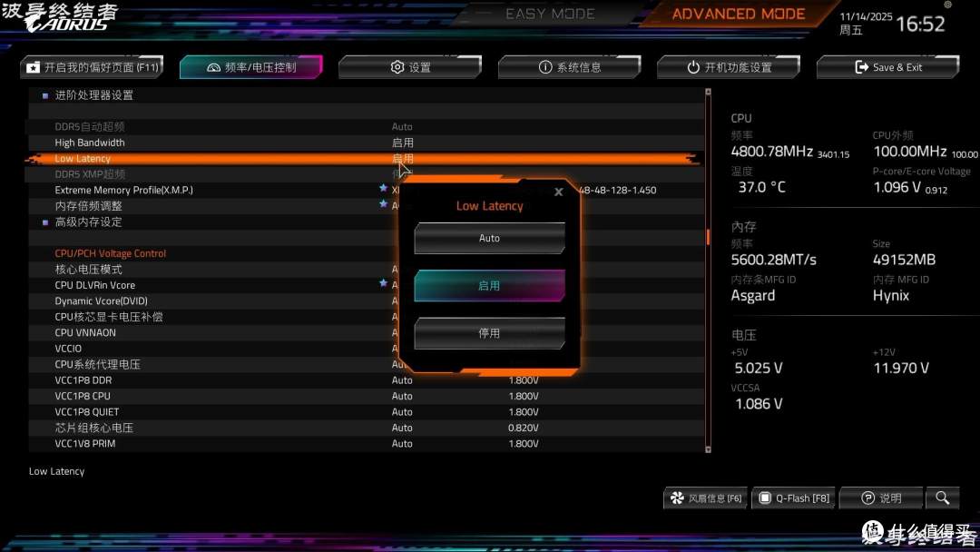Image resolution: width=980 pixels, height=552 pixels.
Task: Click the 37.0 °C temperature reading
Action: (762, 187)
